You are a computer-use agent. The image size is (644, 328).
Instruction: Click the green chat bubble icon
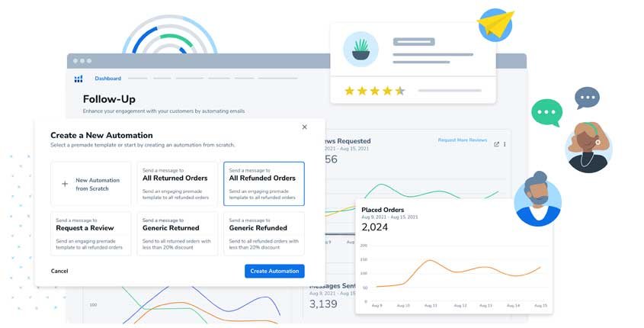point(546,112)
